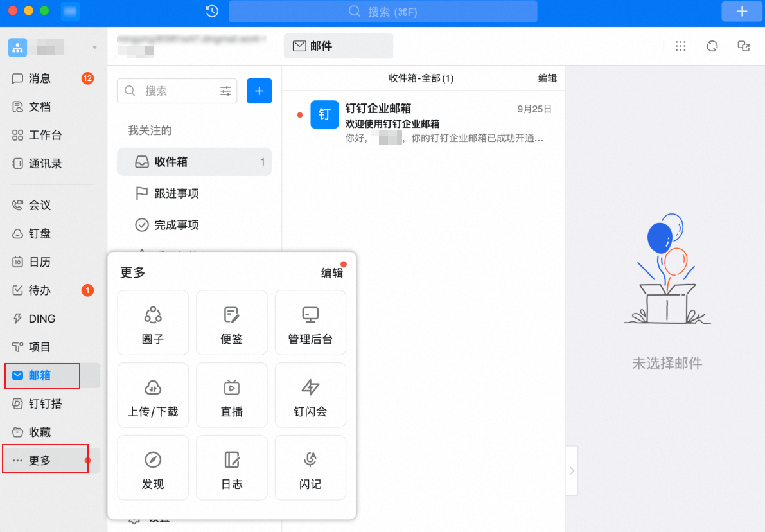Click the 9月25日 date of the email
This screenshot has height=532, width=765.
click(x=534, y=109)
